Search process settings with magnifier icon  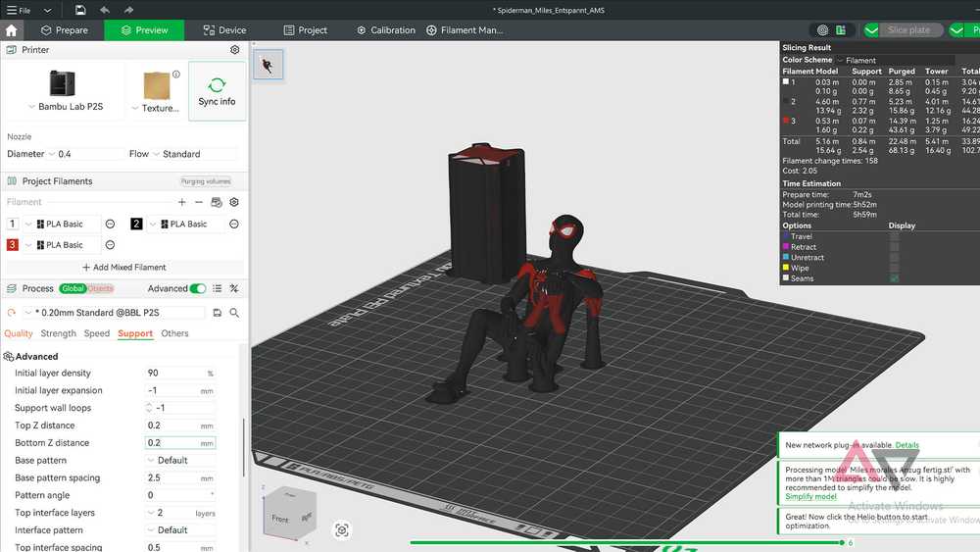[234, 313]
